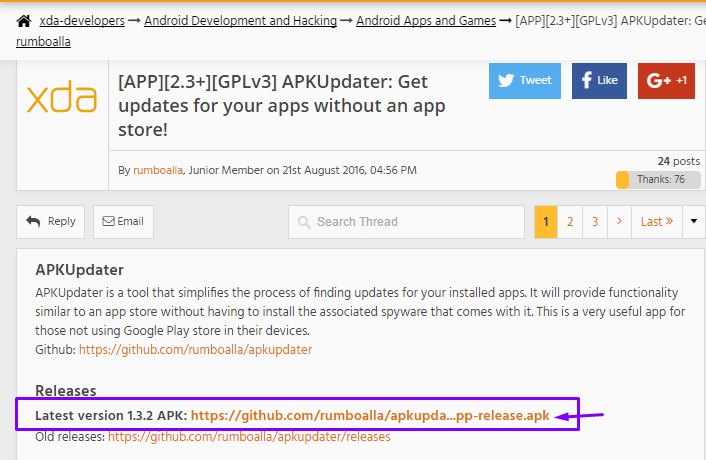
Task: Click the next page chevron
Action: pos(620,222)
